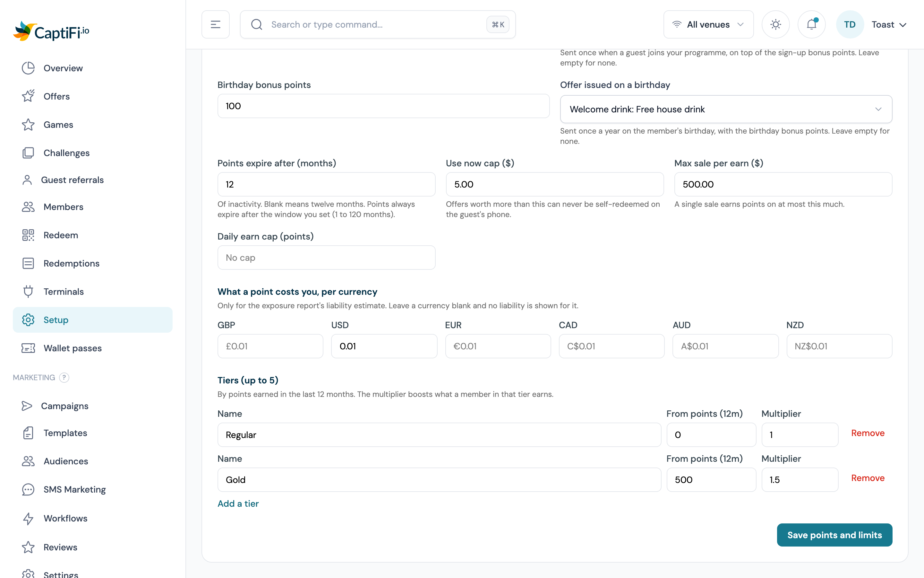
Task: Click the Wallet passes ticket icon
Action: coord(28,348)
